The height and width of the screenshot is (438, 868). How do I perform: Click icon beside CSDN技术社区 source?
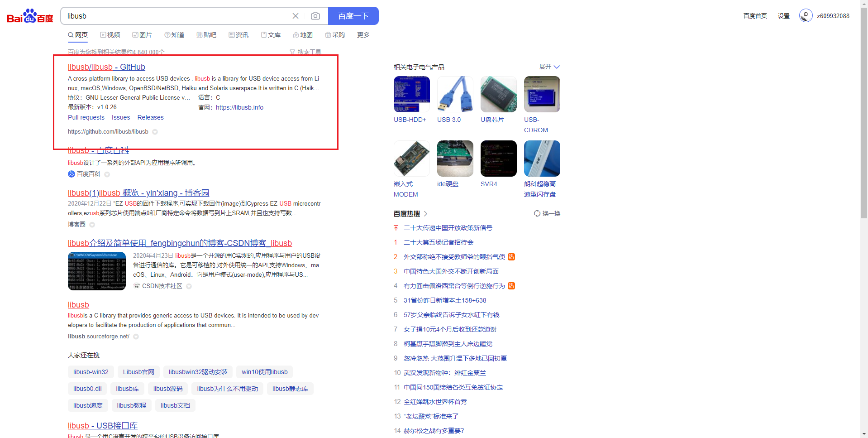pyautogui.click(x=189, y=286)
